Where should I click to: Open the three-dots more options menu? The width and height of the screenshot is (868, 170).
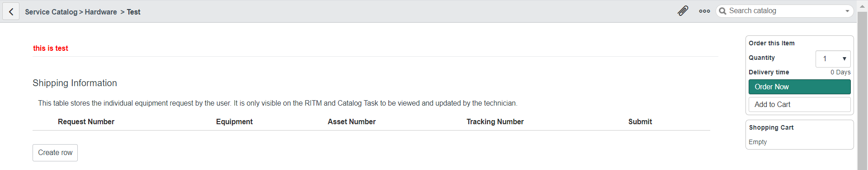tap(704, 11)
